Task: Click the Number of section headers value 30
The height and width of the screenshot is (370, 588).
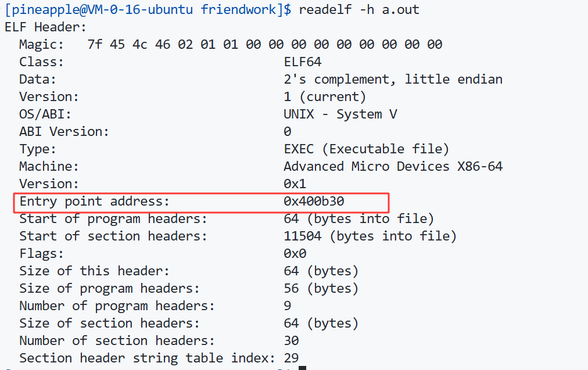Action: (x=291, y=341)
